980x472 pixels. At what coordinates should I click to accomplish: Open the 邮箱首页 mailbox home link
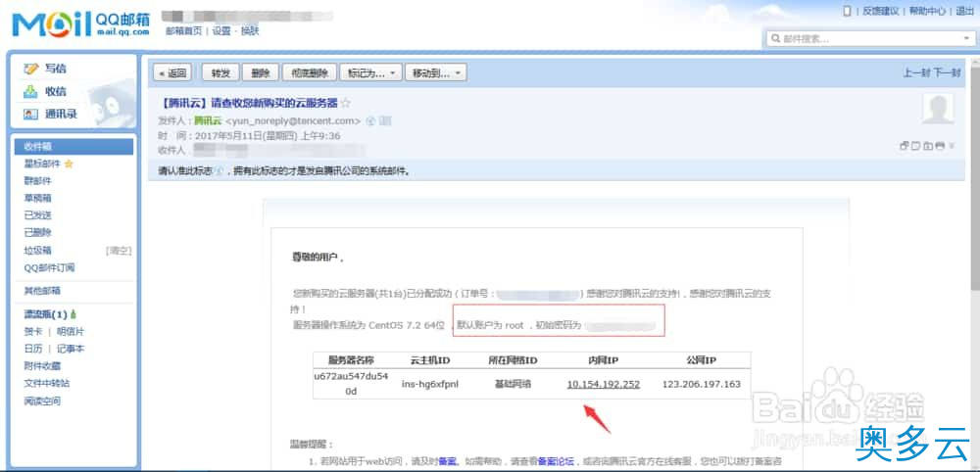pos(183,30)
